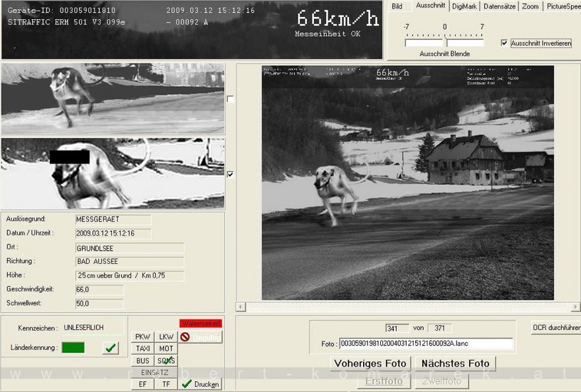Adjust the Ausschnitt Blende slider
581x392 pixels.
[x=444, y=40]
